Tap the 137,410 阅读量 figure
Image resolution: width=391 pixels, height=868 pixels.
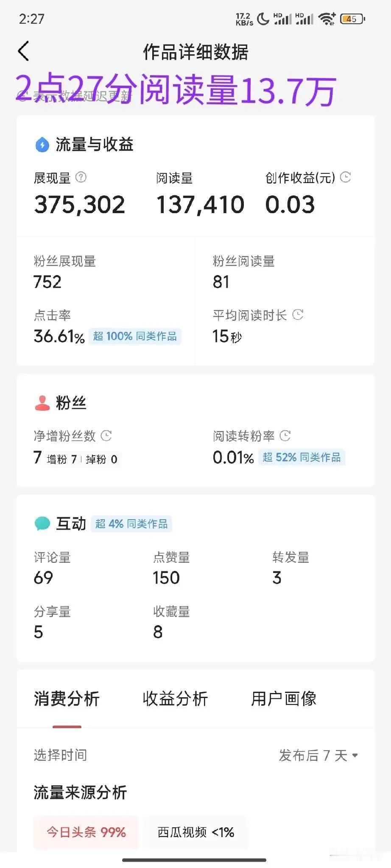(200, 205)
